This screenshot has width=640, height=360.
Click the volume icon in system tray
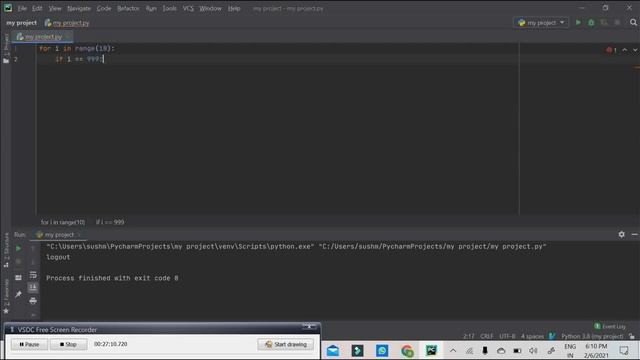coord(533,351)
